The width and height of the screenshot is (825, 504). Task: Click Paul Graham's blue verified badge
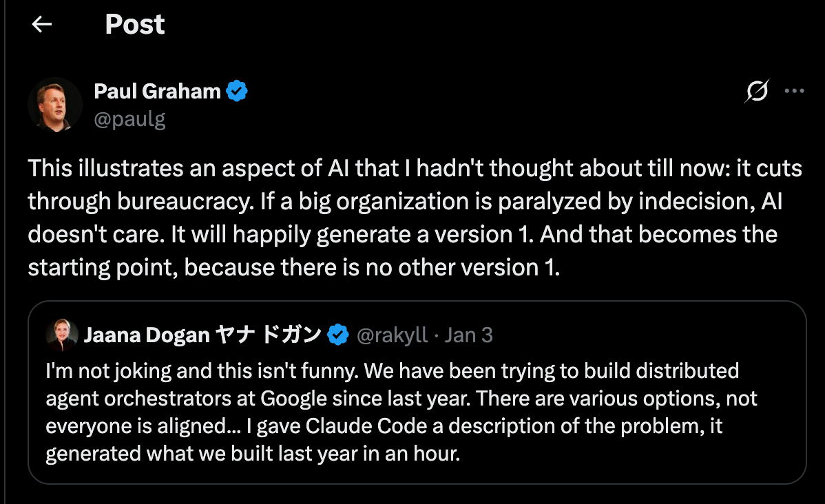pos(238,91)
